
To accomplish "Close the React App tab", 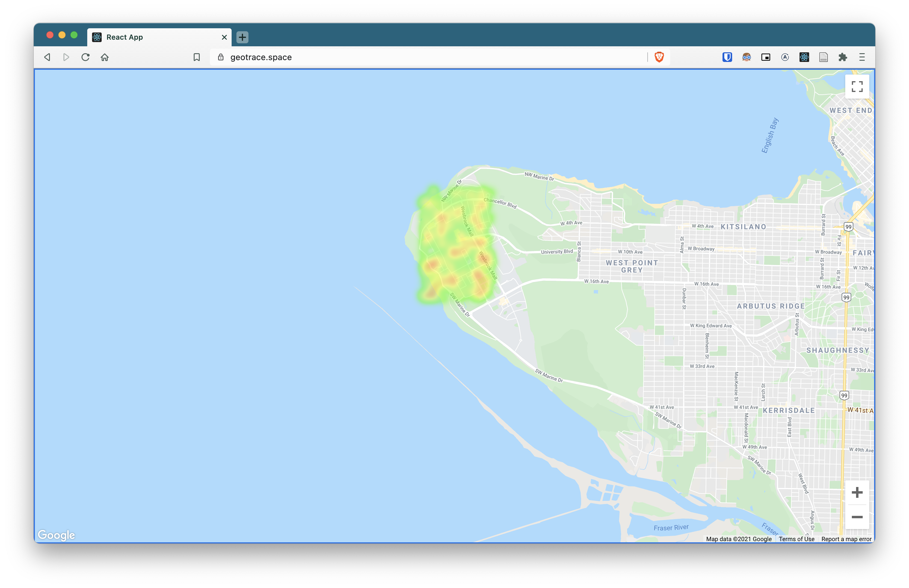I will [x=224, y=37].
